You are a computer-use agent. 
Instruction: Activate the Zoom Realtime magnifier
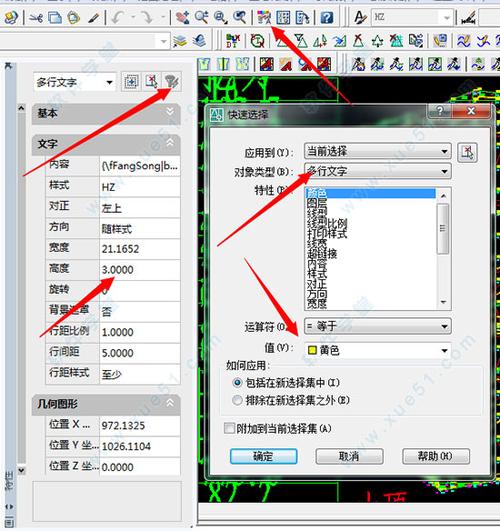click(201, 17)
